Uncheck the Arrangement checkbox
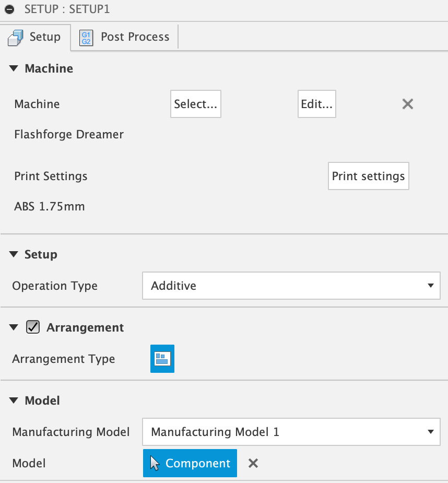This screenshot has width=448, height=483. tap(33, 327)
